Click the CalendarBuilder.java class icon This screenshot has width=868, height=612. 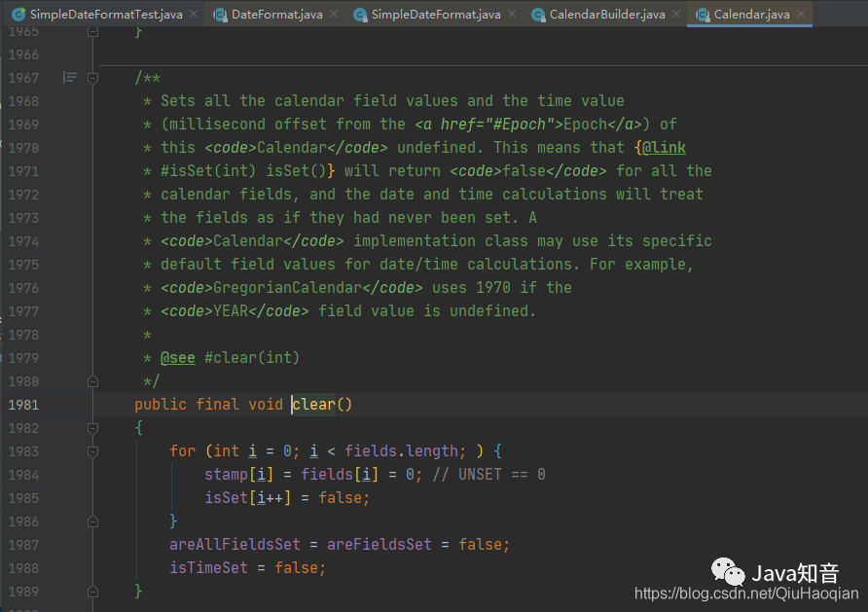pyautogui.click(x=538, y=15)
